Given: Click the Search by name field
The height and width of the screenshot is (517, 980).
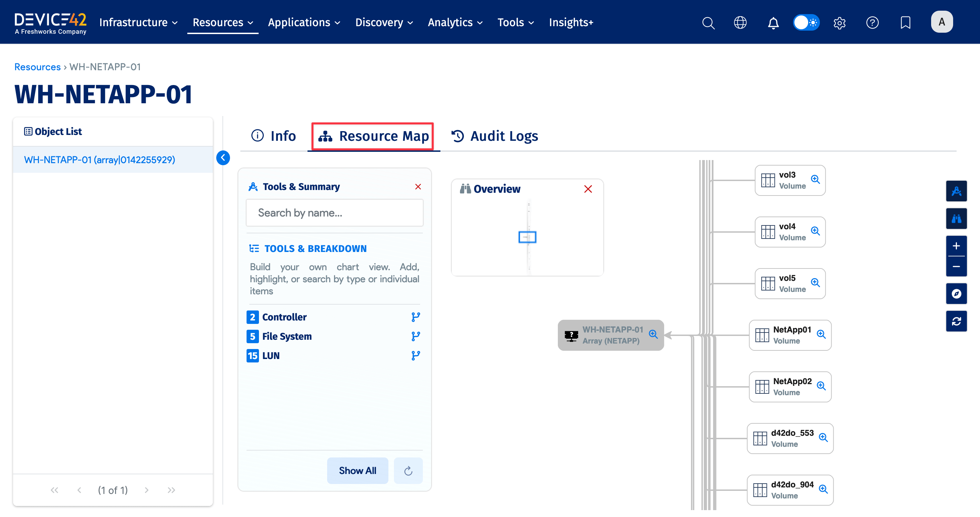Looking at the screenshot, I should tap(334, 213).
